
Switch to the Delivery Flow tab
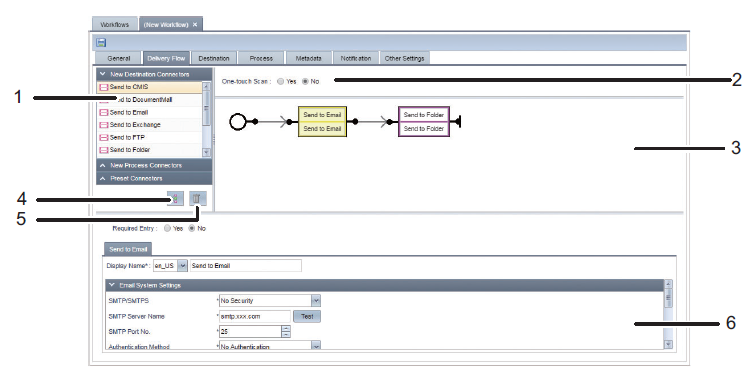click(166, 58)
